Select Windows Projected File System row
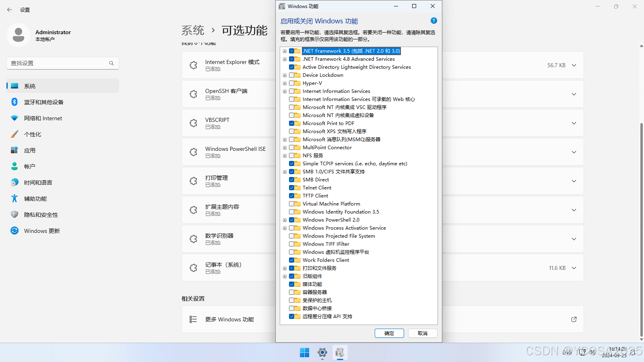Image resolution: width=644 pixels, height=362 pixels. (x=339, y=236)
